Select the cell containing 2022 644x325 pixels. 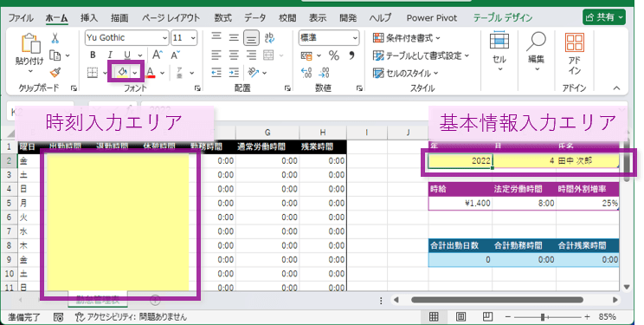[x=460, y=161]
